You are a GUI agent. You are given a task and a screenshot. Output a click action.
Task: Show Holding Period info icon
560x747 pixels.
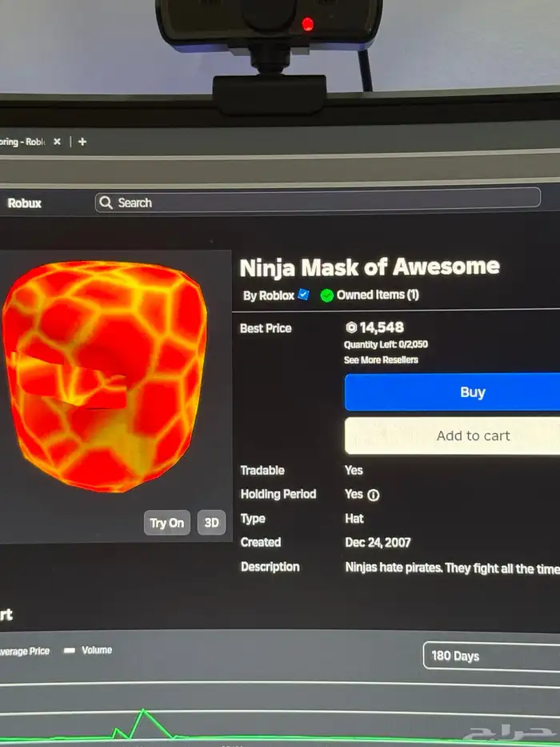click(x=374, y=496)
